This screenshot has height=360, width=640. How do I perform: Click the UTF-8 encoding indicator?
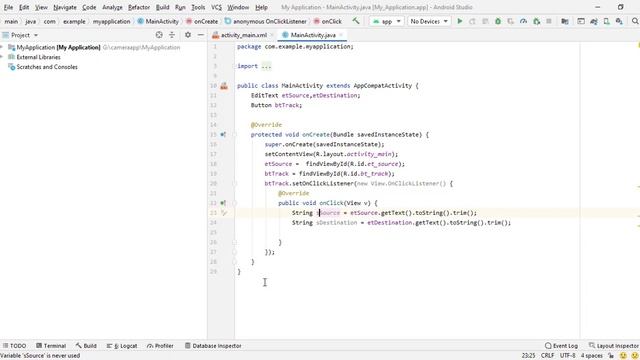[567, 356]
